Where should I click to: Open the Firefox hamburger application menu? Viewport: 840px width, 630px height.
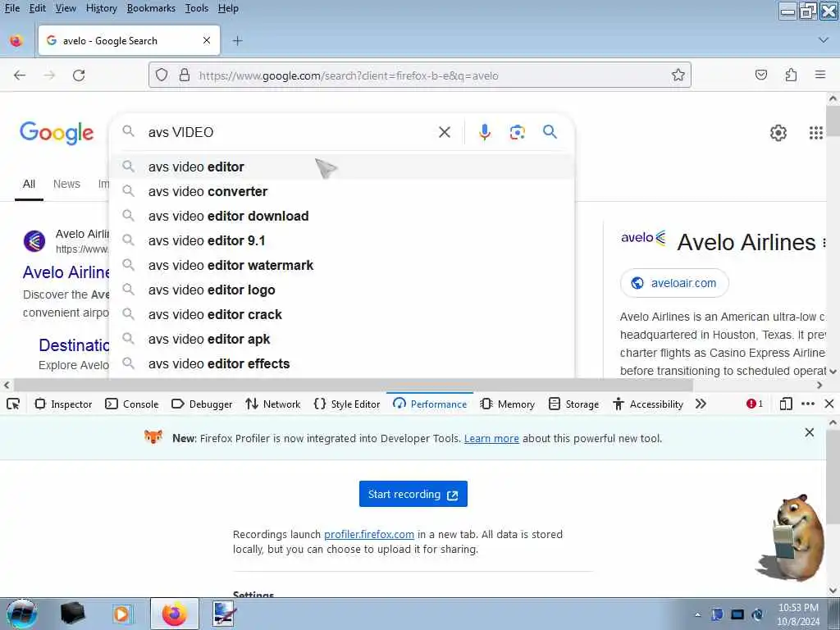tap(820, 75)
